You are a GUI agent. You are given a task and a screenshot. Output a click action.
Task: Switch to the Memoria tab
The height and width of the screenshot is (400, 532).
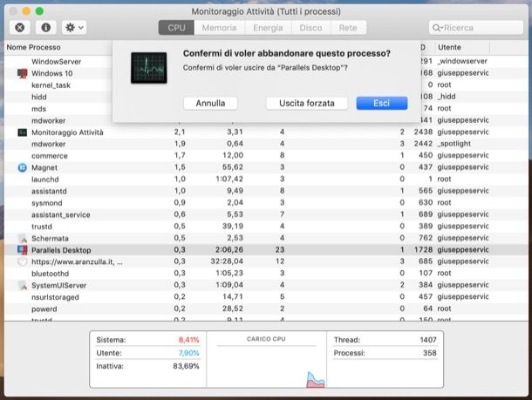[219, 28]
